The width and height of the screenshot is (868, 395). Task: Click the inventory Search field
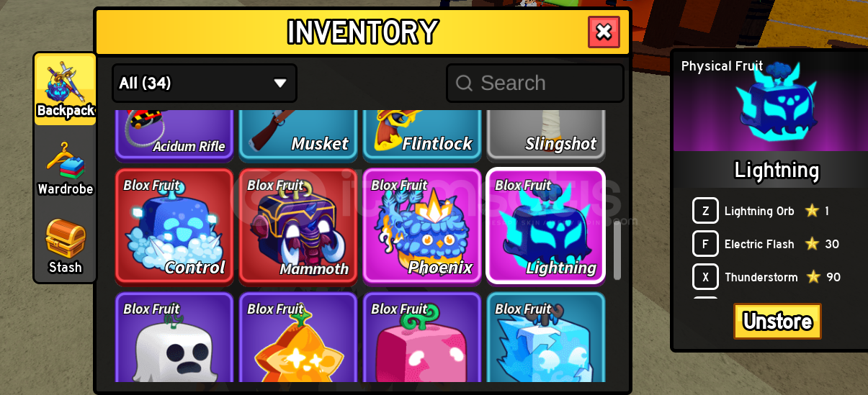pyautogui.click(x=535, y=83)
